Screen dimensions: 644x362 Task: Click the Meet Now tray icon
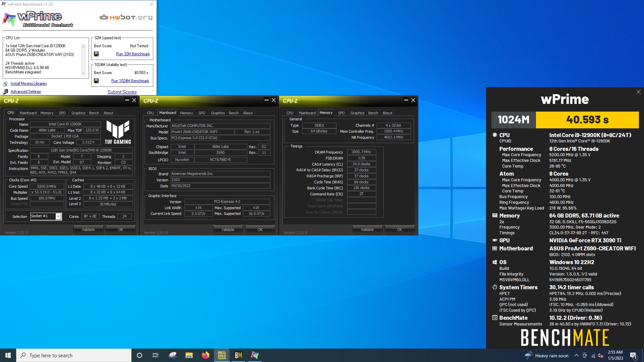click(x=585, y=356)
